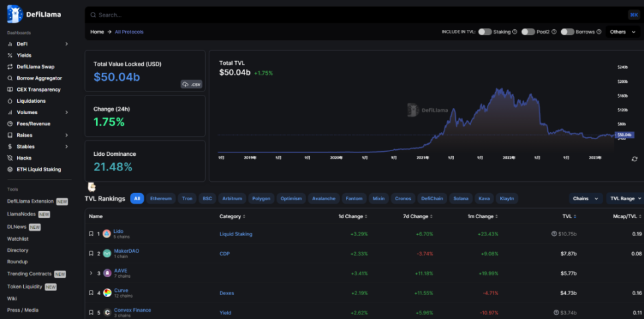Click the DefiLlama Swap arrows icon
Viewport: 644px width, 319px height.
click(x=10, y=66)
